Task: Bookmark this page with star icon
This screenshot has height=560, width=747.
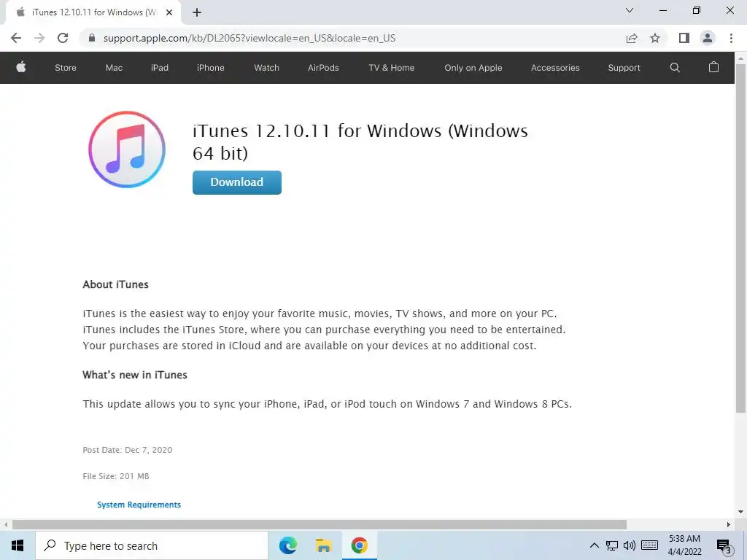Action: click(x=655, y=38)
